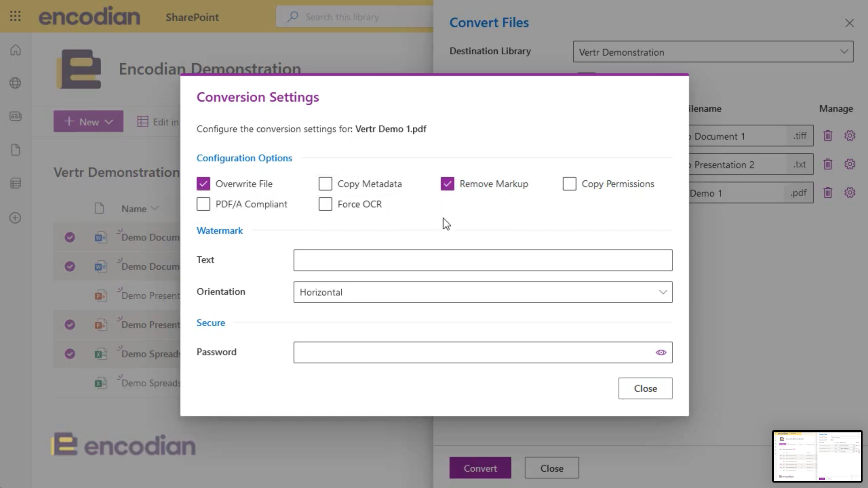Open My files page icon in sidebar

pyautogui.click(x=15, y=150)
